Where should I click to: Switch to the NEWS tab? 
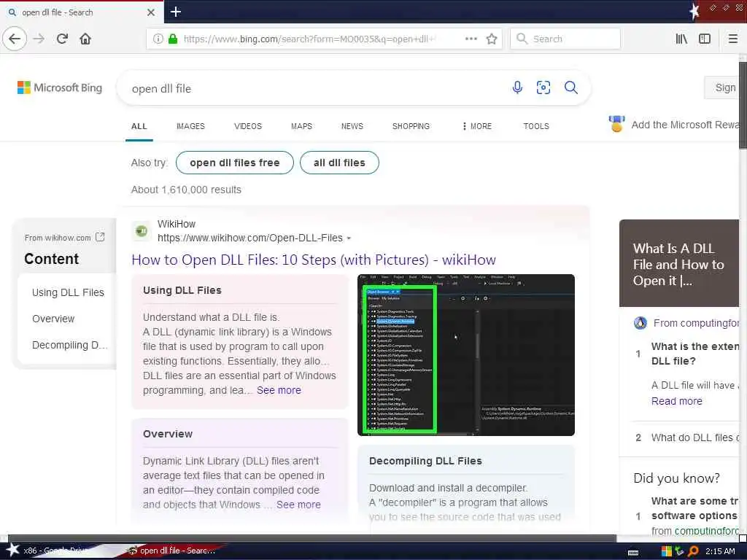point(352,126)
